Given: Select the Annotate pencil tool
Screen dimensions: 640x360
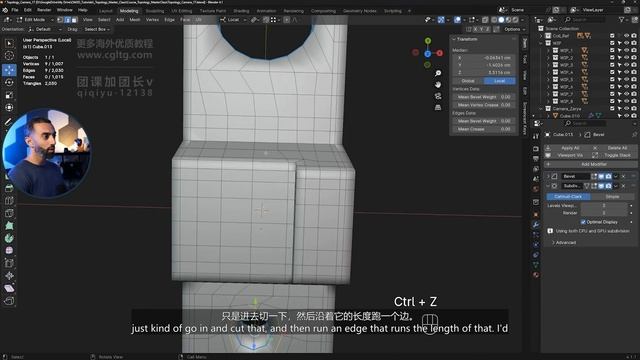Looking at the screenshot, I should 9,121.
